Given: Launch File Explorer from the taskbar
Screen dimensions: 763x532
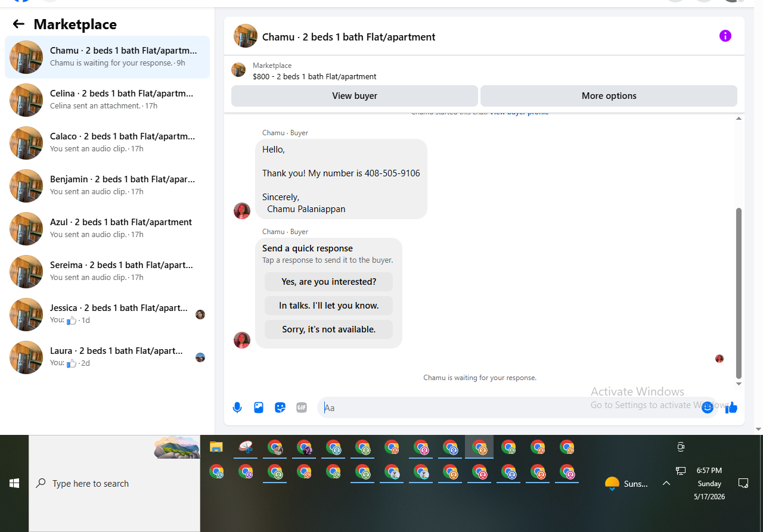Looking at the screenshot, I should 216,447.
